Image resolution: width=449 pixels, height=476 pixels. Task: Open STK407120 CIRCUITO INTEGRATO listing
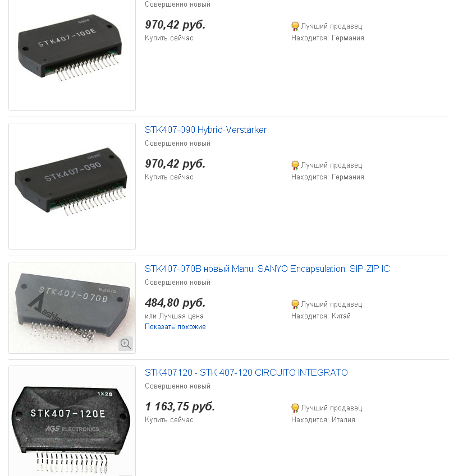[x=246, y=373]
